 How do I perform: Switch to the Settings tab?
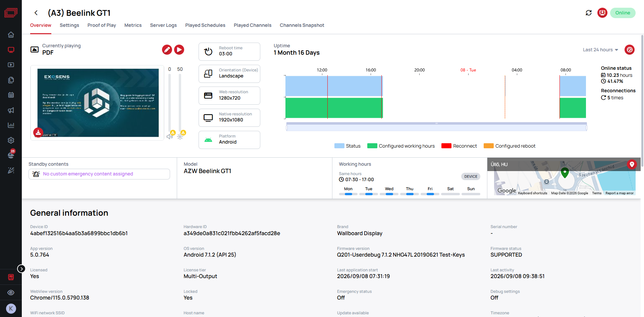click(69, 25)
